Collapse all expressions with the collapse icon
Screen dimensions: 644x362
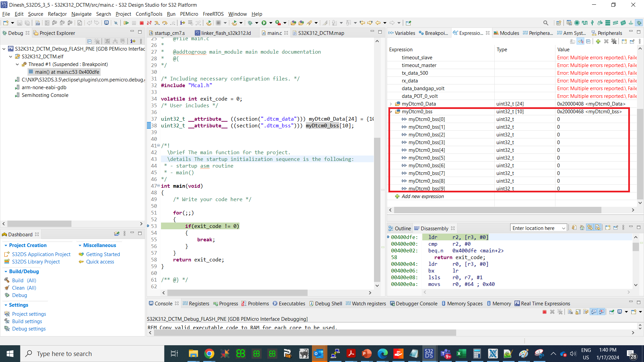pos(588,41)
